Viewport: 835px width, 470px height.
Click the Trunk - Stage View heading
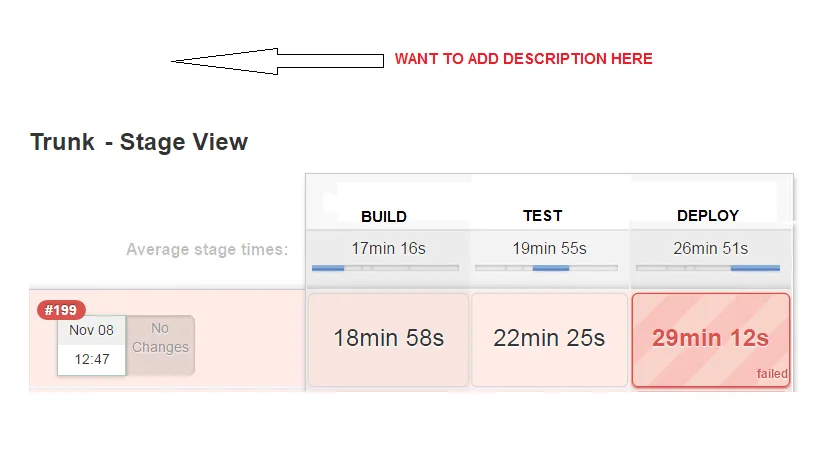pos(139,142)
